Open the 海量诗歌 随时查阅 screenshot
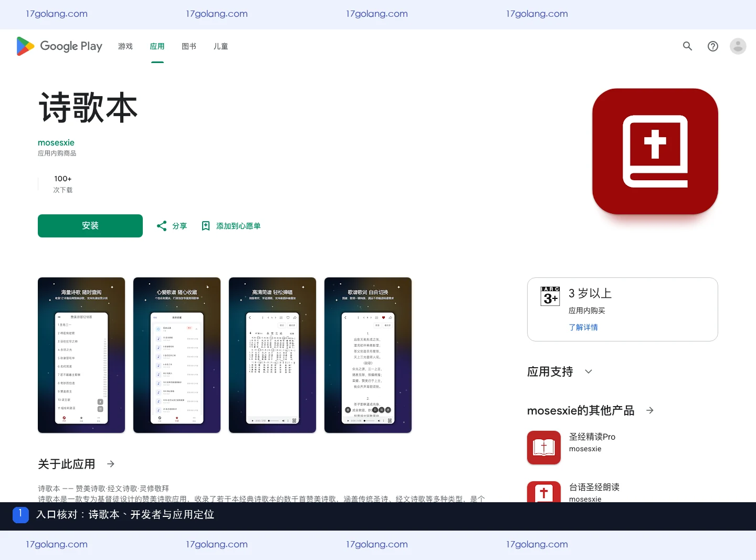This screenshot has width=756, height=560. click(81, 355)
